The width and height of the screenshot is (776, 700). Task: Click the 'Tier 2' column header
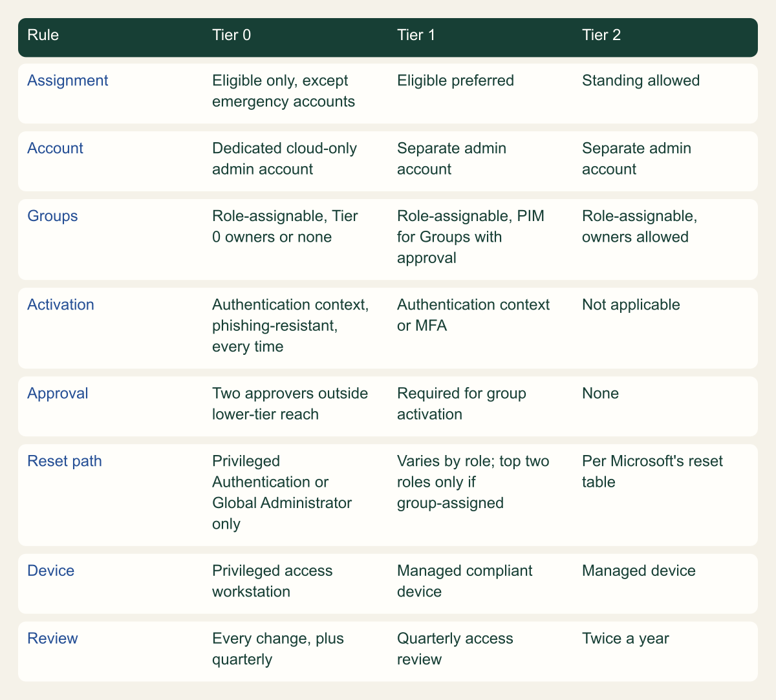(601, 35)
